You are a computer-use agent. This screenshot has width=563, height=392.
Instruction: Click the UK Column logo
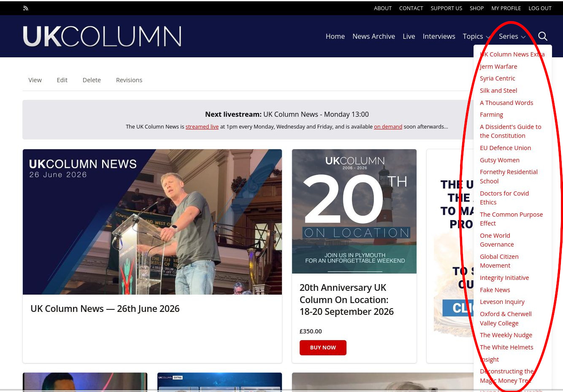pos(102,36)
